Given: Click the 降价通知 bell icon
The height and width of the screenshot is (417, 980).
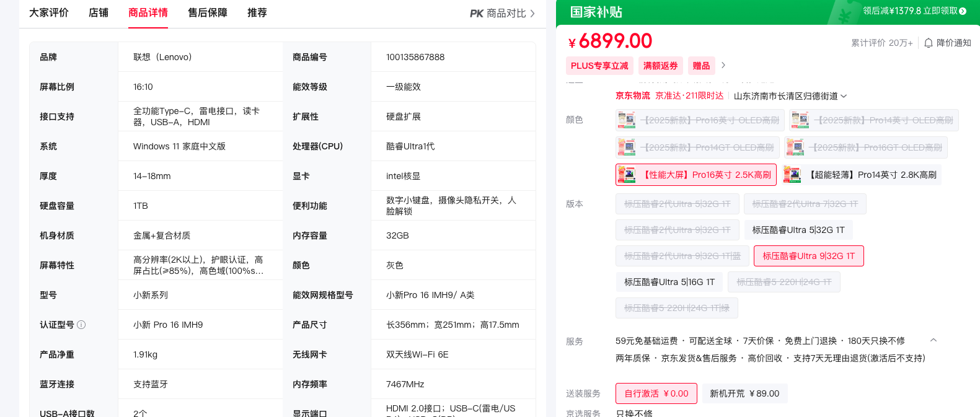Looking at the screenshot, I should coord(929,43).
